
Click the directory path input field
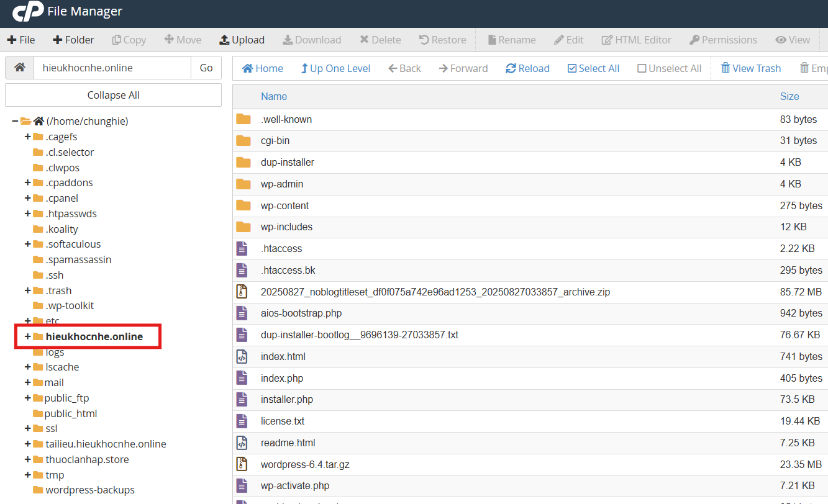click(x=112, y=68)
